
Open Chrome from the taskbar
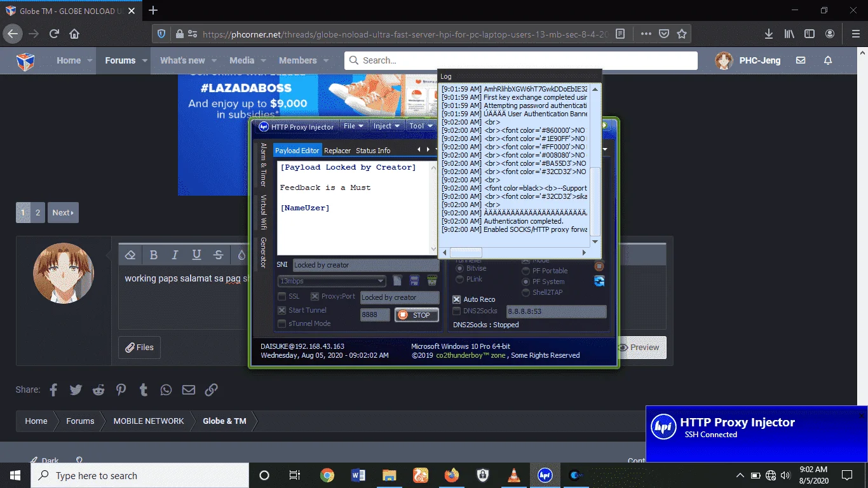click(x=327, y=475)
